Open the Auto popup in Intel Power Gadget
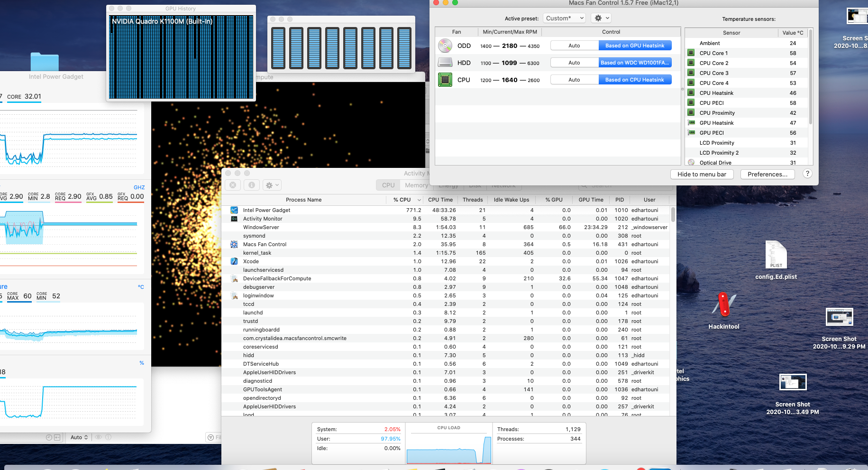This screenshot has width=868, height=470. click(x=79, y=437)
